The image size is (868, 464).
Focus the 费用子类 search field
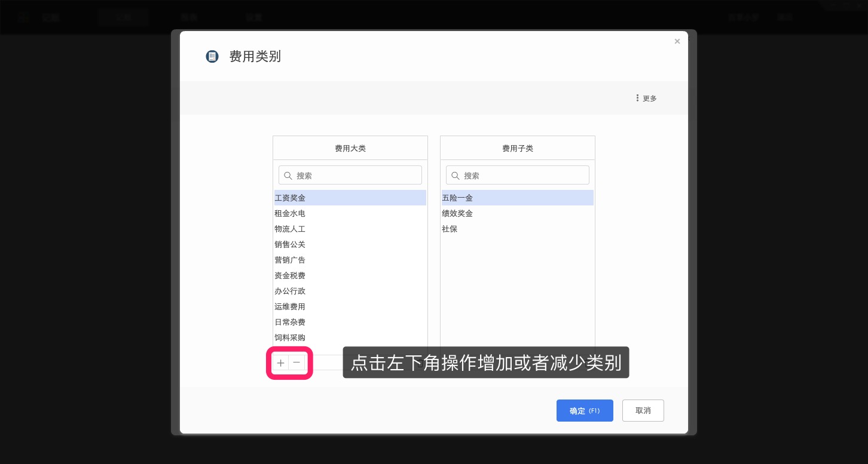point(518,175)
